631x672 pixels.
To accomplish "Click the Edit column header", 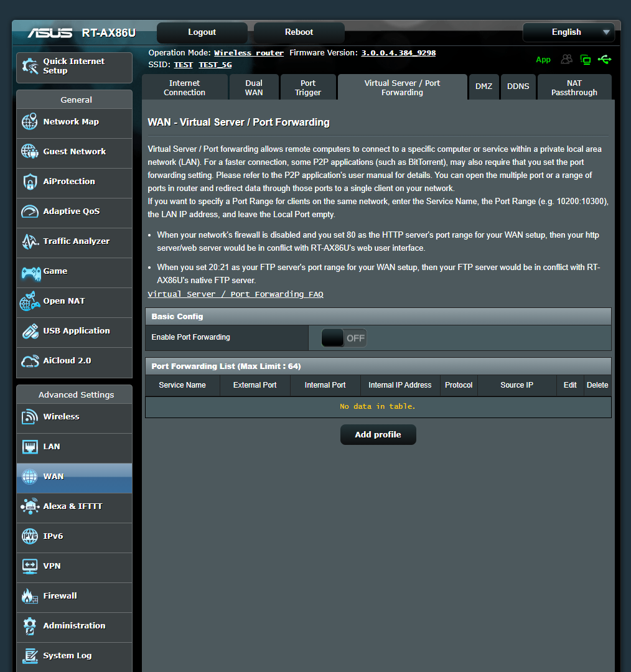I will coord(569,385).
